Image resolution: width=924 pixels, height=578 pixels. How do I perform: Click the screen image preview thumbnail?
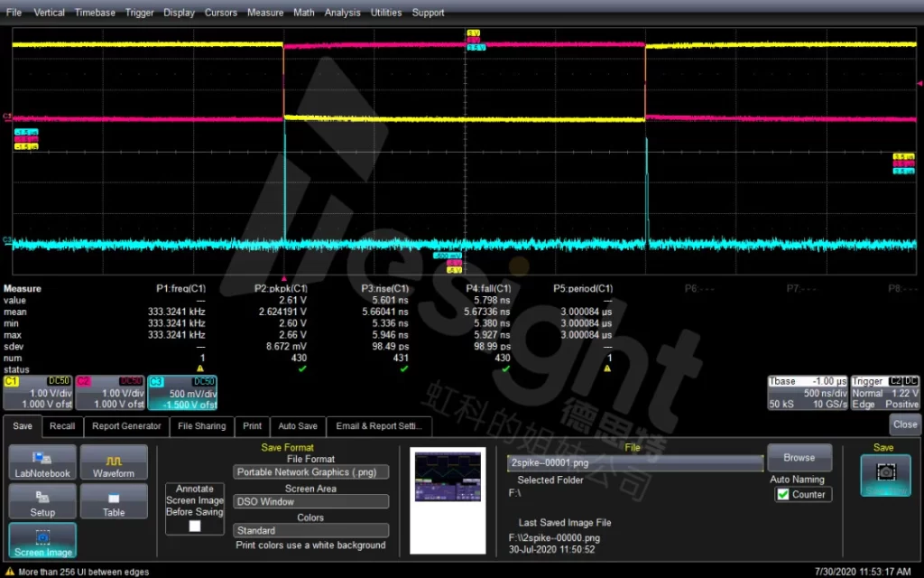point(448,476)
